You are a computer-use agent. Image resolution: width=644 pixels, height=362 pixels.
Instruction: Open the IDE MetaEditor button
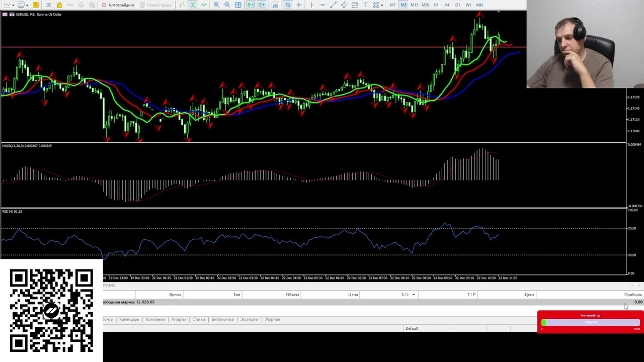(x=48, y=5)
